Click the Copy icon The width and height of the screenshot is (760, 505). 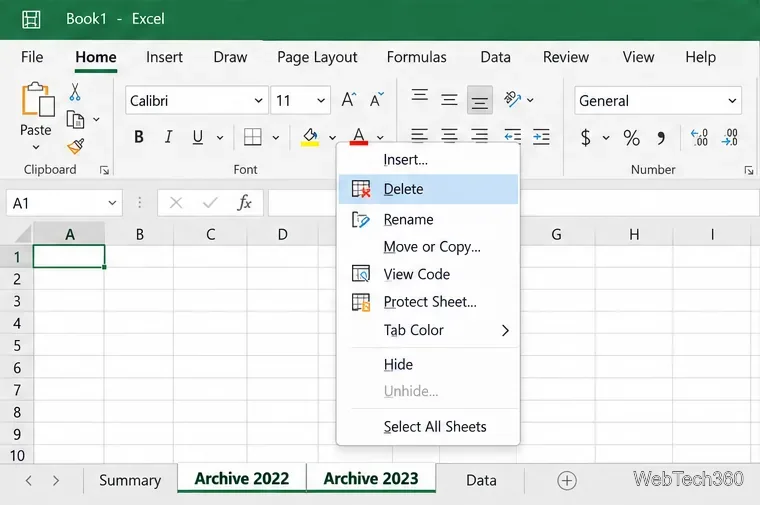pos(75,119)
